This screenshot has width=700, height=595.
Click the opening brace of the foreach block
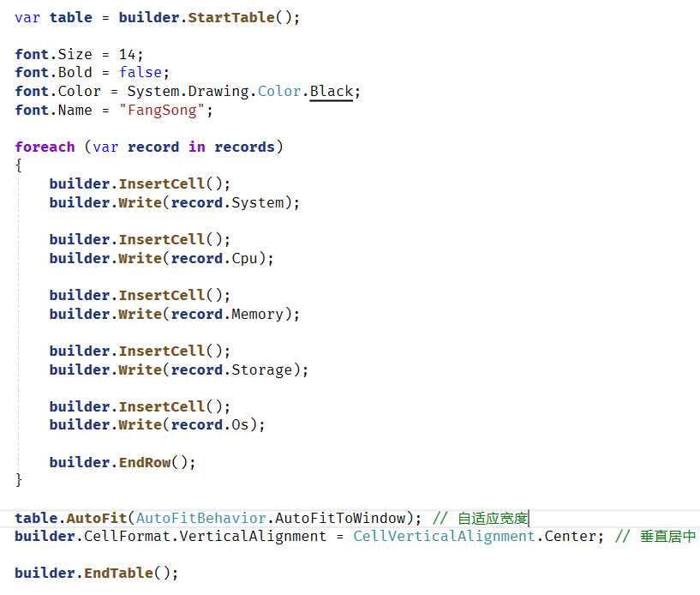point(19,165)
